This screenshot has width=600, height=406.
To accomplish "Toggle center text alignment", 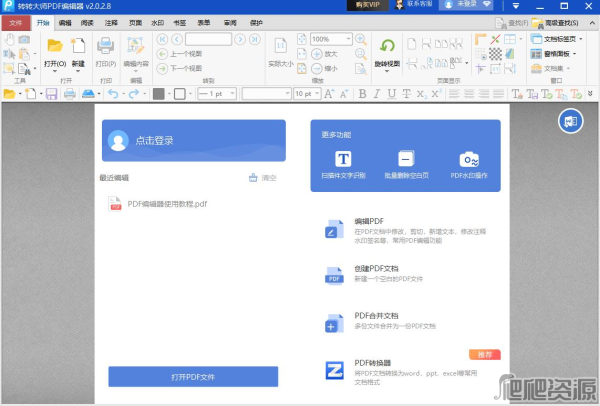I will pyautogui.click(x=469, y=94).
